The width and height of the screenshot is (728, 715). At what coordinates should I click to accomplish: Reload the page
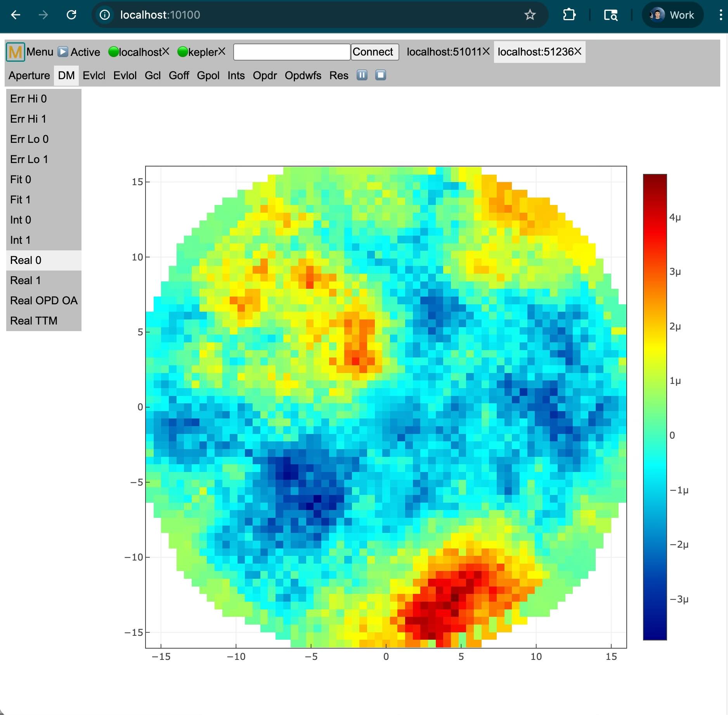pos(71,15)
